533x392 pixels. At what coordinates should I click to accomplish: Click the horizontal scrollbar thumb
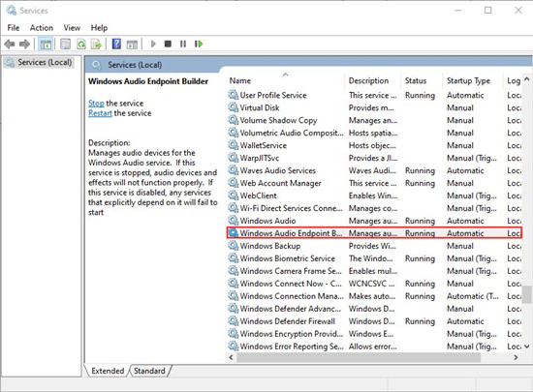click(x=359, y=357)
